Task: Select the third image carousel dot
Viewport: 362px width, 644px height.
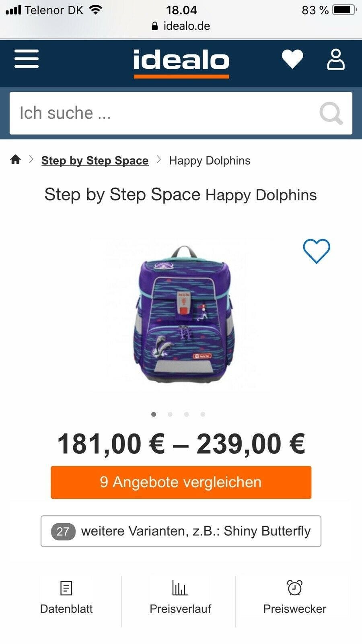Action: (186, 414)
